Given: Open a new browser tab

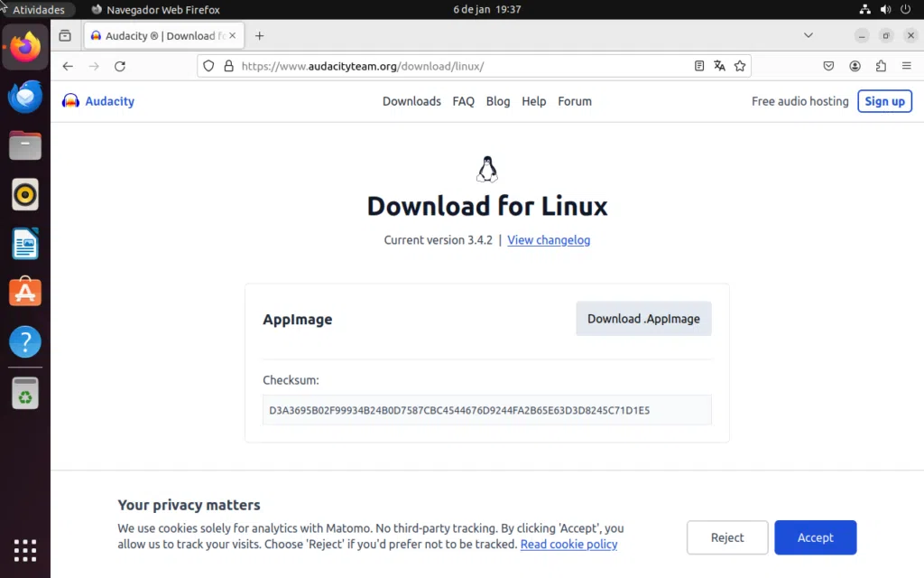Looking at the screenshot, I should [260, 35].
